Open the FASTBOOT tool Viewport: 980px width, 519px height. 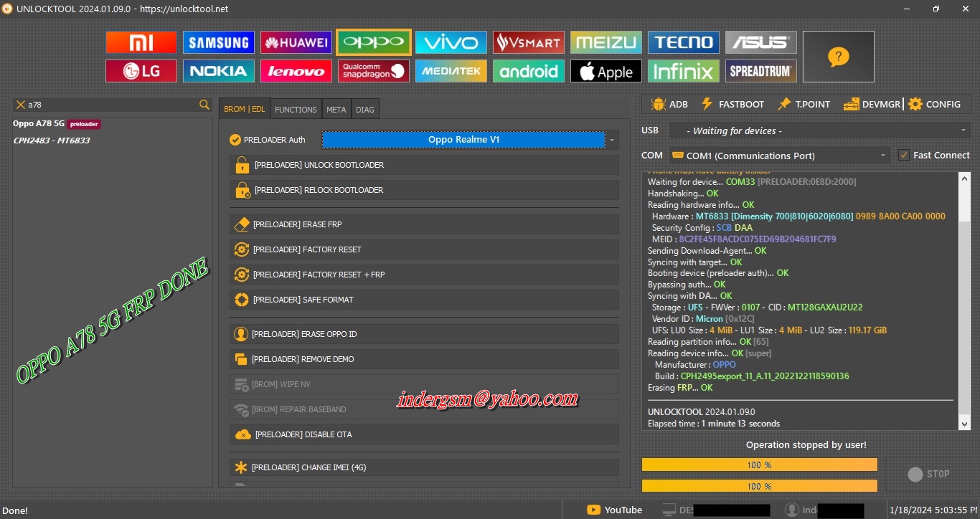click(732, 104)
